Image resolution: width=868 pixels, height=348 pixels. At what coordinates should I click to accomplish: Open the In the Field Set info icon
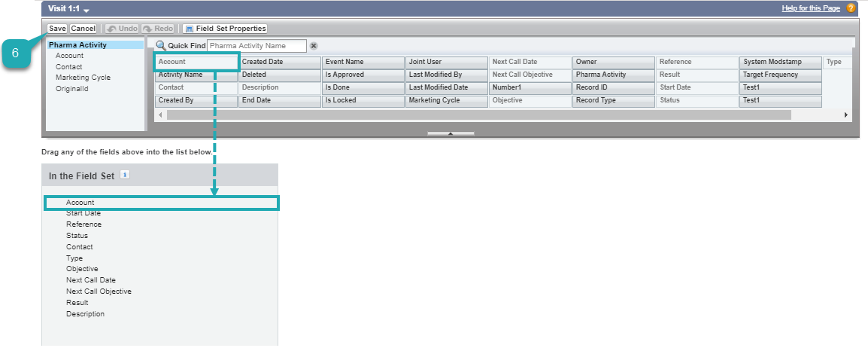pos(125,175)
